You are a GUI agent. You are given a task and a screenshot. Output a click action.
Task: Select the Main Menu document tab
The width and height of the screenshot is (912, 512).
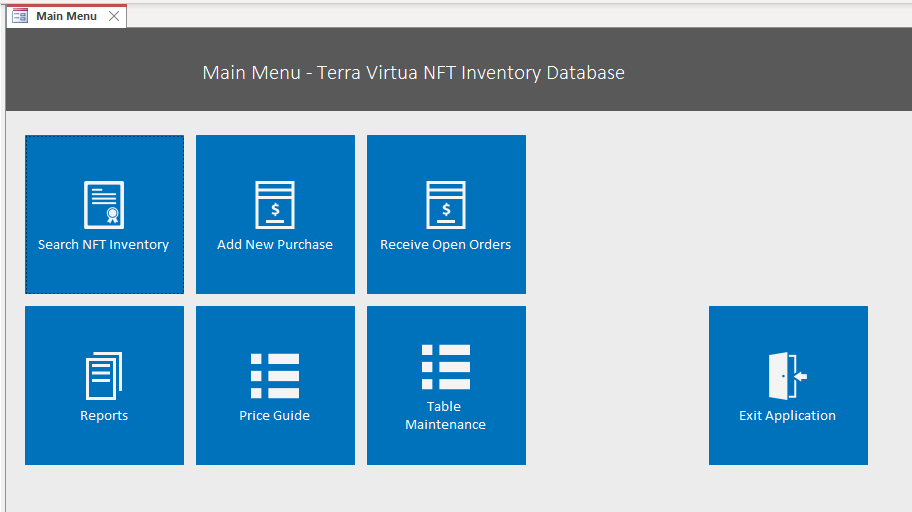[x=66, y=16]
